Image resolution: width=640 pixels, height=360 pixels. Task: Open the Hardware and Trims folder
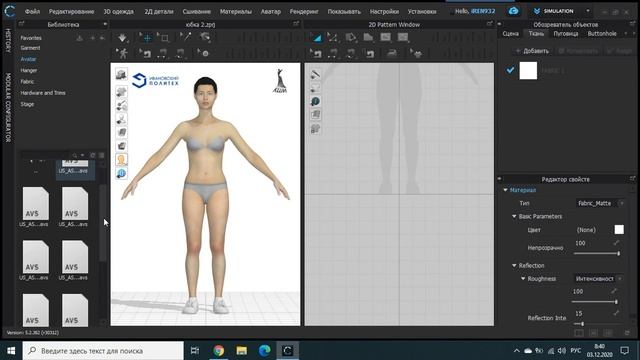pyautogui.click(x=43, y=93)
